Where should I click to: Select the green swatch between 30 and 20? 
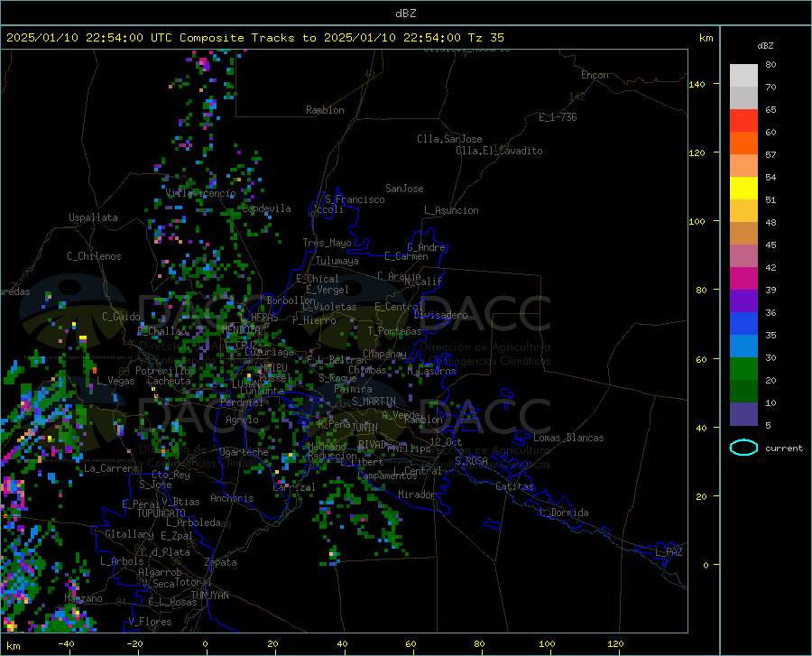[743, 369]
